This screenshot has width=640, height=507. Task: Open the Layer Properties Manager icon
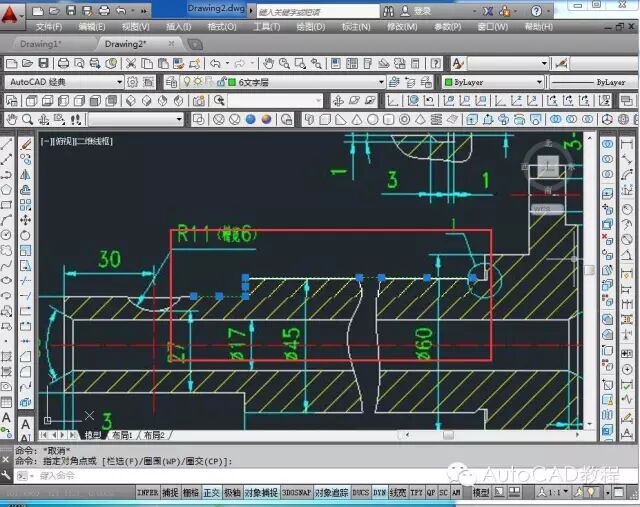coord(171,82)
